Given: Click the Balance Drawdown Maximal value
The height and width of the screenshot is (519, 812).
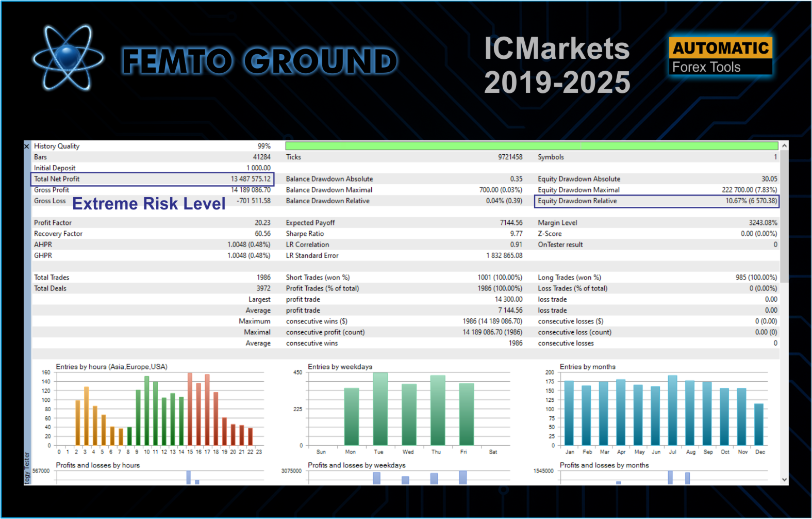Looking at the screenshot, I should tap(501, 190).
